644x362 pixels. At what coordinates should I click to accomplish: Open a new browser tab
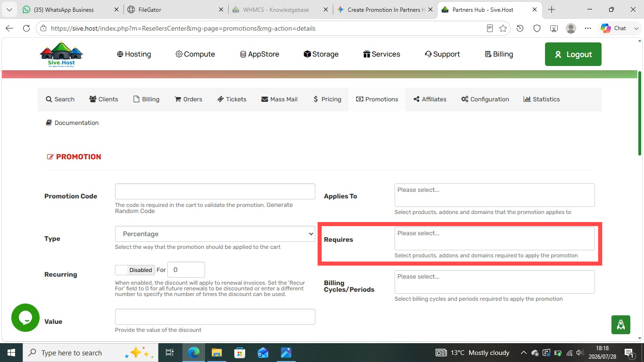pyautogui.click(x=552, y=9)
